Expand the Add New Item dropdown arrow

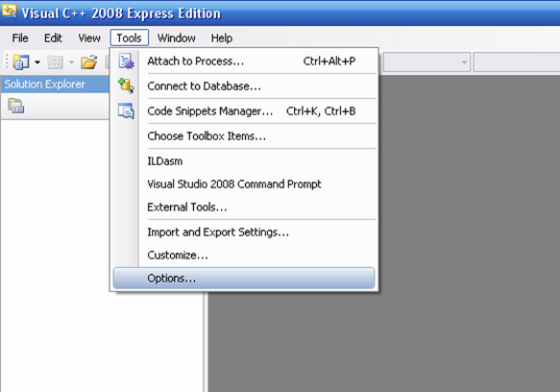point(71,62)
